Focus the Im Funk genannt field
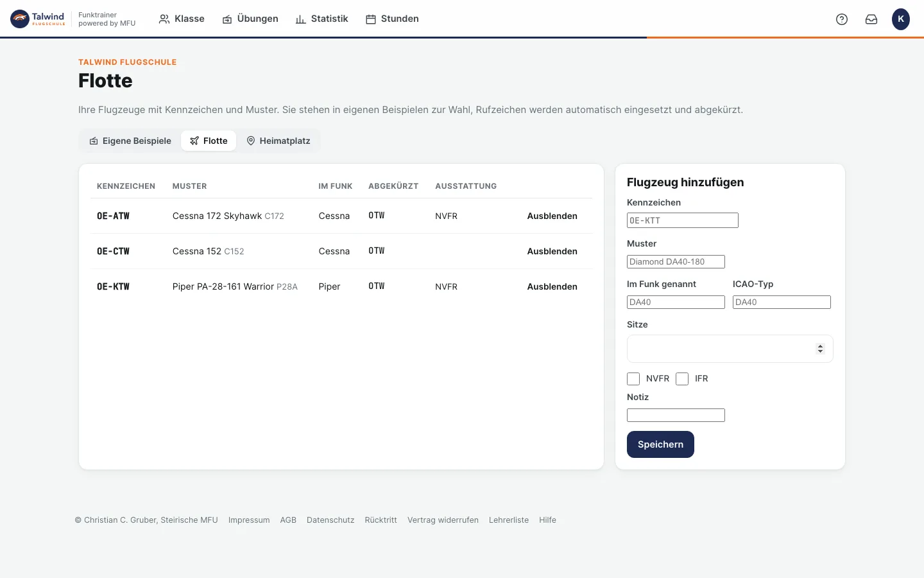The width and height of the screenshot is (924, 578). [676, 302]
